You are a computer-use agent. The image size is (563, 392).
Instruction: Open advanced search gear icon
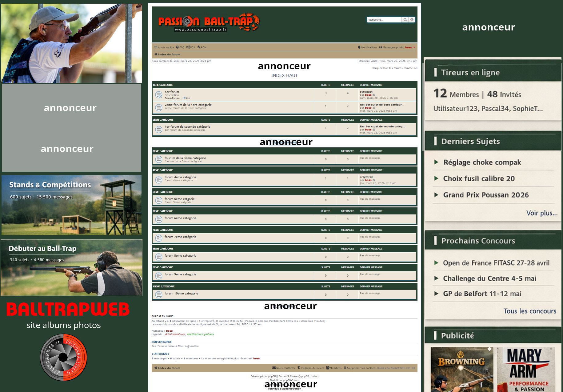(412, 20)
